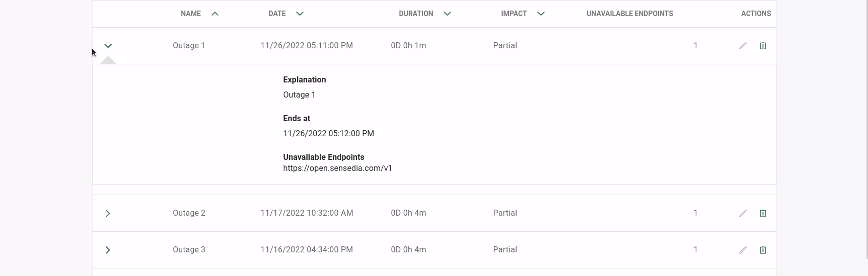The width and height of the screenshot is (868, 276).
Task: Click the DATE column header
Action: click(x=277, y=14)
